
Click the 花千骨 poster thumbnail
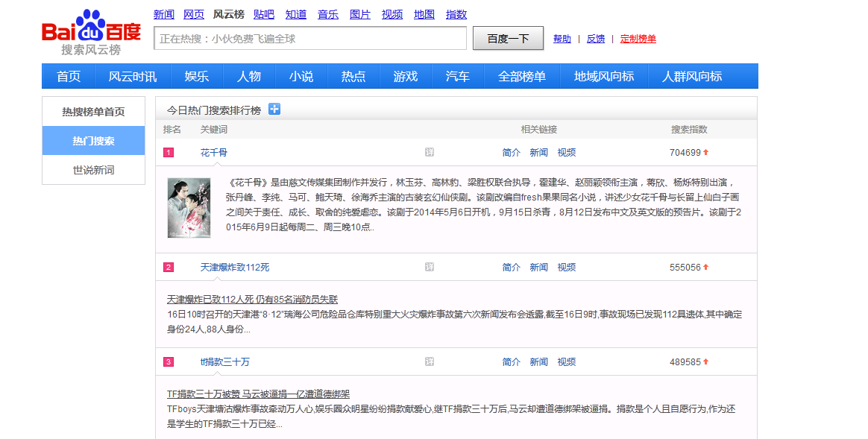point(189,207)
